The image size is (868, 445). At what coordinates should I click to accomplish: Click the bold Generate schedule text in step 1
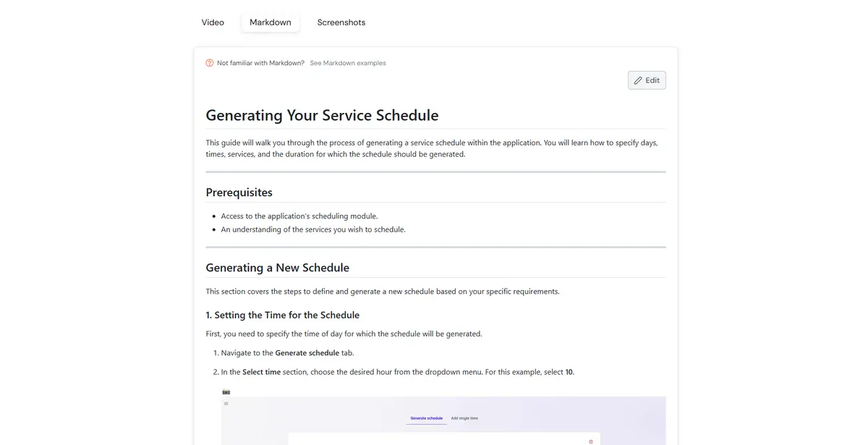pyautogui.click(x=307, y=353)
